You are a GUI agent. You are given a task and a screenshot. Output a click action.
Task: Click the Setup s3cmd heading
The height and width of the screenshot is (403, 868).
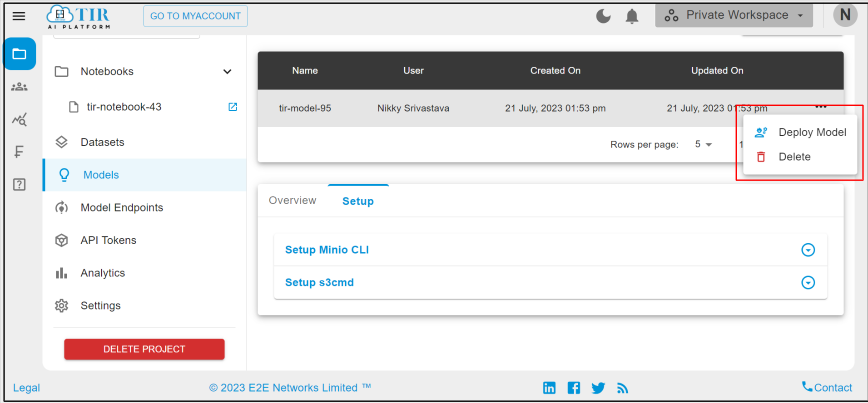point(319,282)
